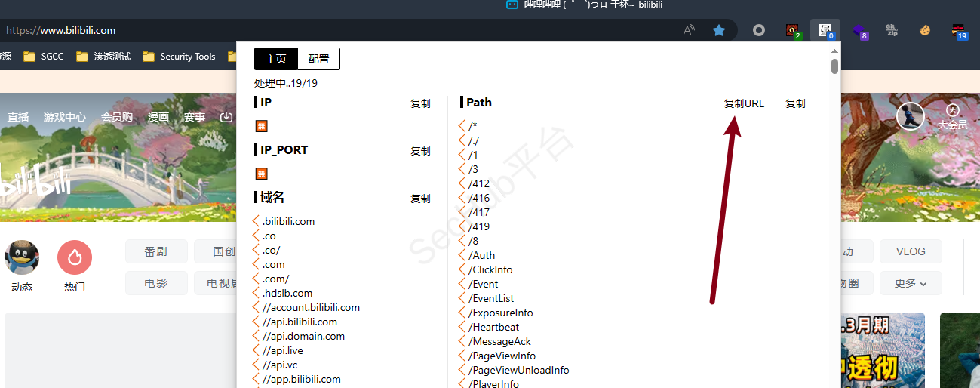Click the blue favorites star icon
The height and width of the screenshot is (388, 980).
pos(719,31)
